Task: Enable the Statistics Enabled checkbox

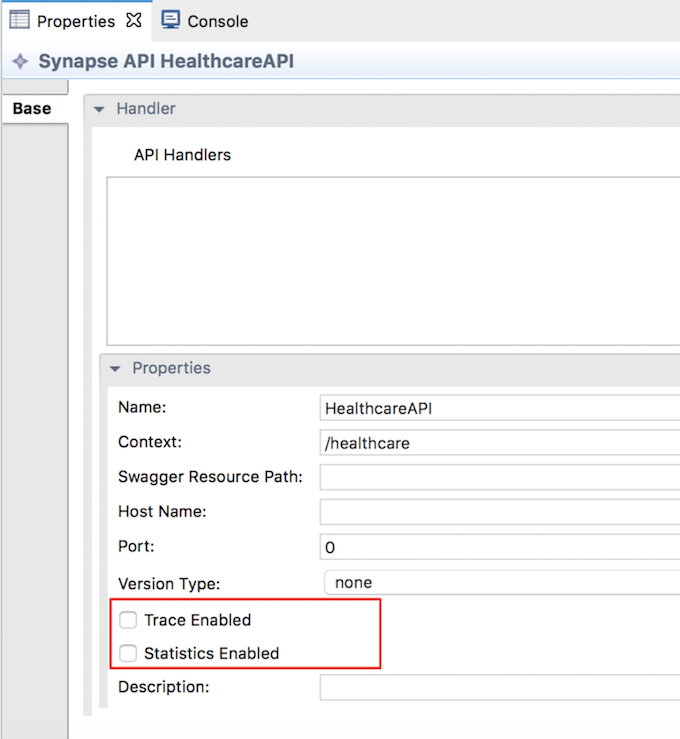Action: (128, 653)
